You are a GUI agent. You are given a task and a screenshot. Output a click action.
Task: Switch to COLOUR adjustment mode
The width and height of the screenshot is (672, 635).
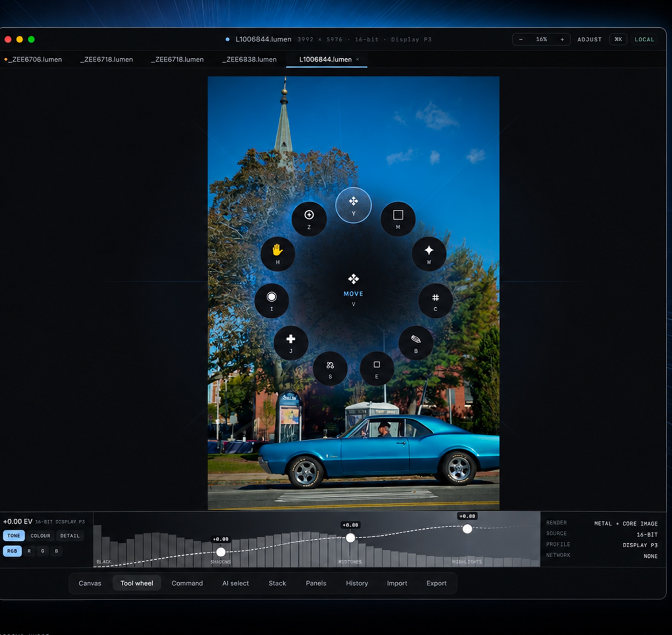tap(40, 535)
